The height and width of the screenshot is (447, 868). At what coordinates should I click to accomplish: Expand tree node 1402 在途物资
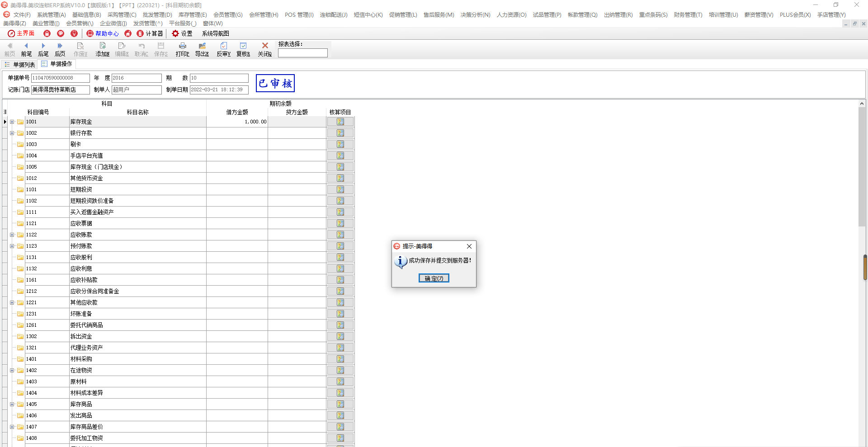click(x=12, y=370)
